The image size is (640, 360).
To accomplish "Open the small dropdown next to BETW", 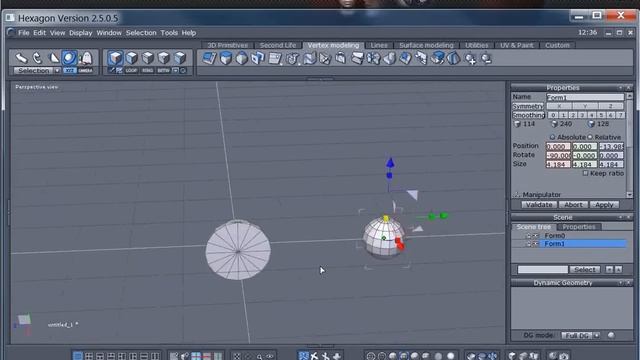I will pos(175,71).
